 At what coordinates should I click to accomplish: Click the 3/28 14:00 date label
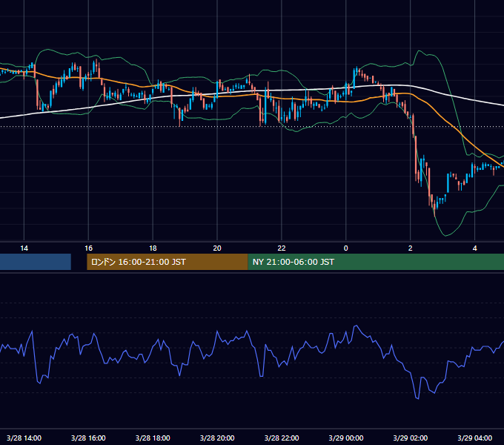(x=24, y=438)
